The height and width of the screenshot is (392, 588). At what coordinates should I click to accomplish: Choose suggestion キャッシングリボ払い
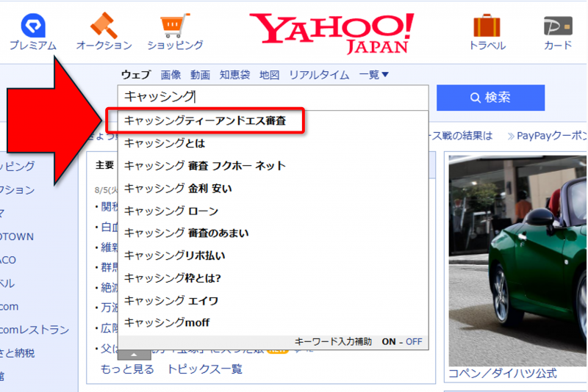(273, 255)
